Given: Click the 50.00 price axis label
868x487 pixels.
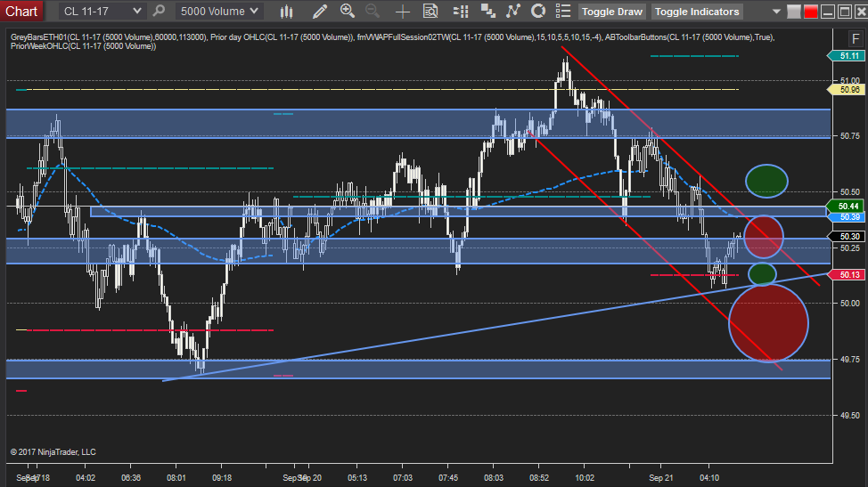Looking at the screenshot, I should click(x=850, y=304).
